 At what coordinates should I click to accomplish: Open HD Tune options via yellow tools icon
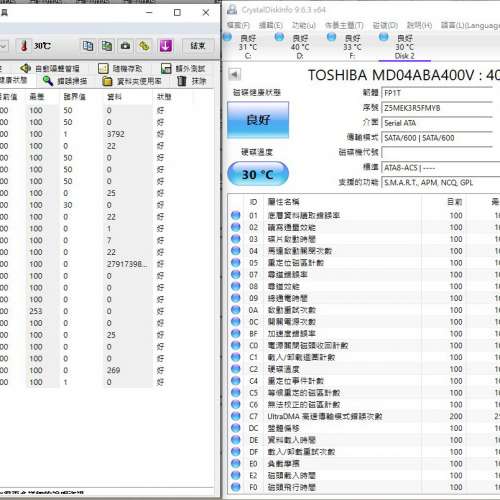click(144, 46)
